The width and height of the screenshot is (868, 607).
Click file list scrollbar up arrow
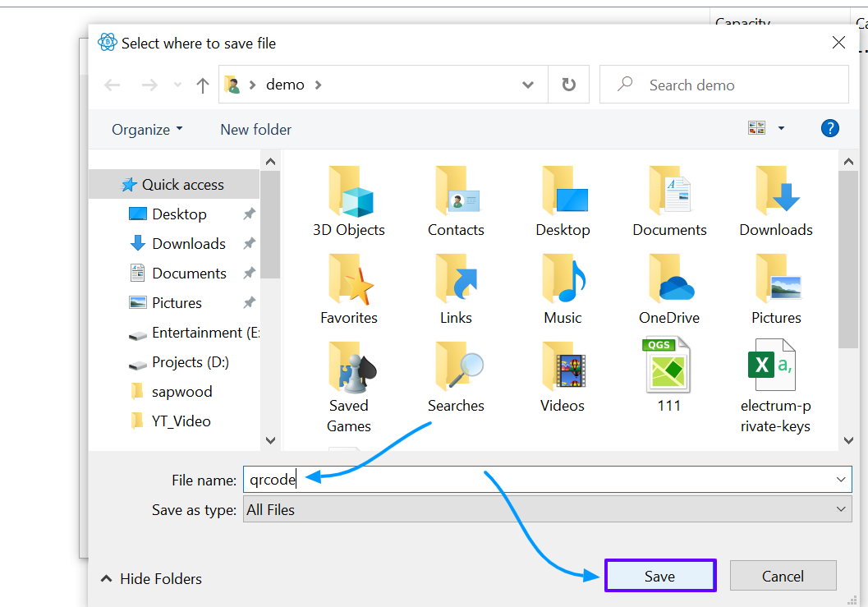click(x=848, y=162)
